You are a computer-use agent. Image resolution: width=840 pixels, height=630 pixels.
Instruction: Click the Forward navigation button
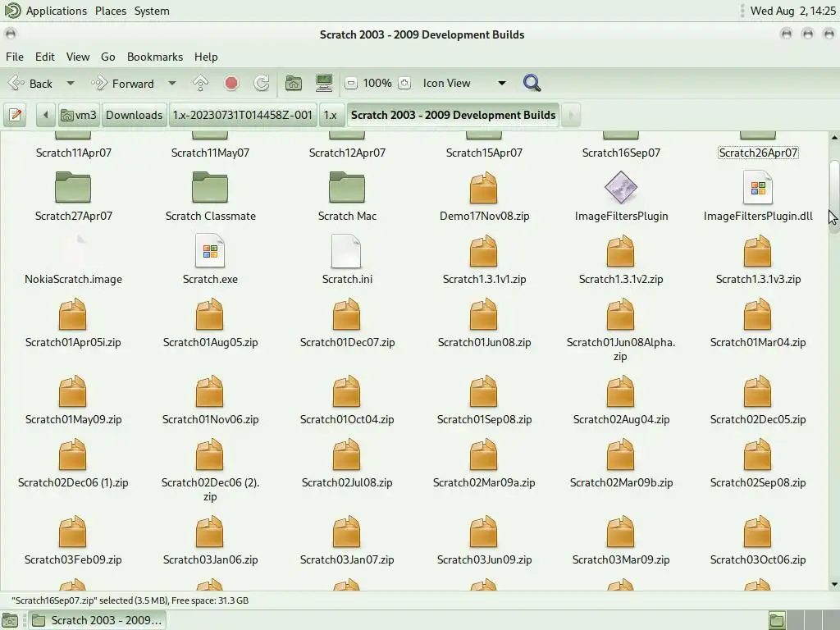pos(125,83)
